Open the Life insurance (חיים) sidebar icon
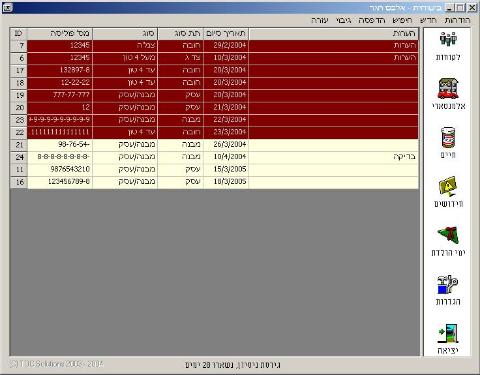This screenshot has width=480, height=375. point(448,137)
